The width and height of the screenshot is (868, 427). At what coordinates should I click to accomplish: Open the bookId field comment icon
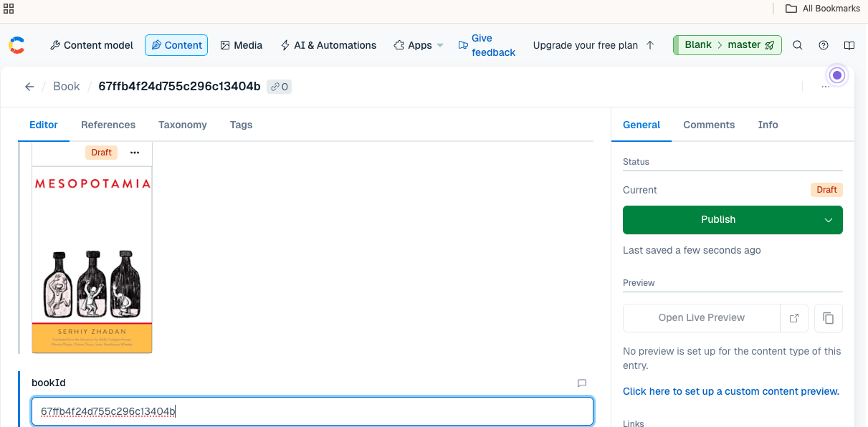coord(582,383)
